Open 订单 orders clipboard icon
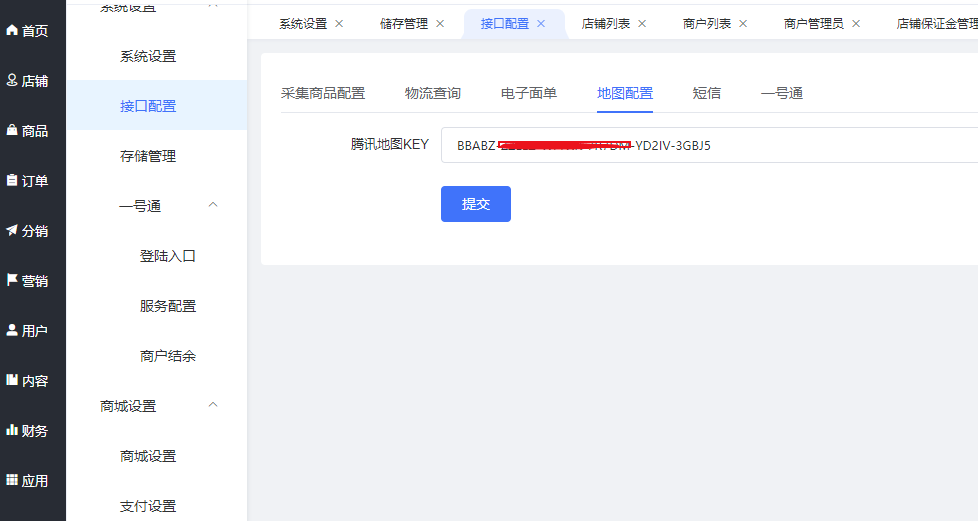This screenshot has height=521, width=978. (12, 180)
